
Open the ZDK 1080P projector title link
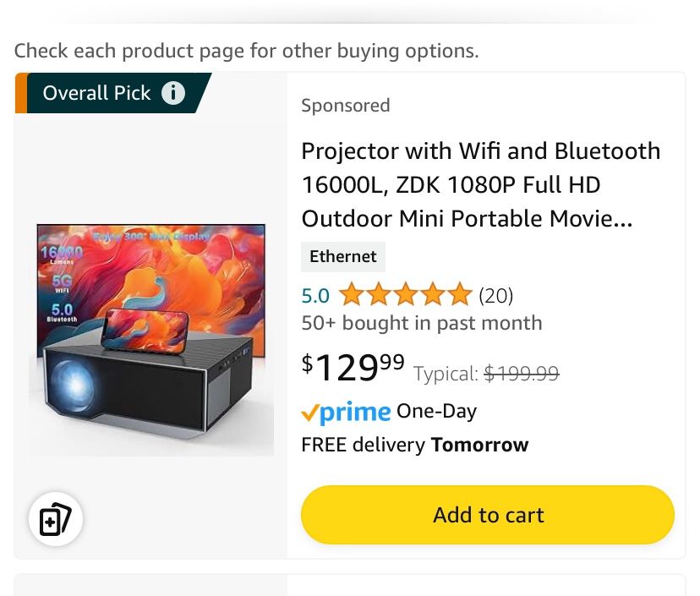pyautogui.click(x=480, y=185)
